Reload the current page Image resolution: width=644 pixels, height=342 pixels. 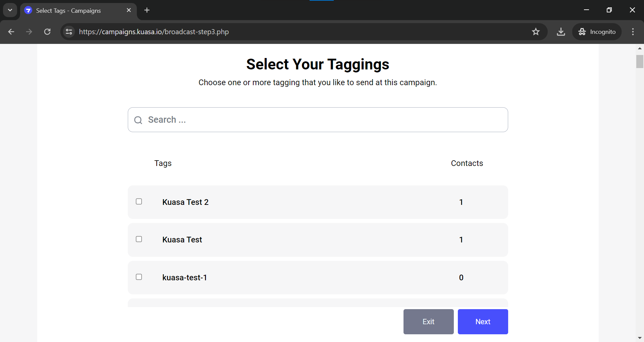coord(47,32)
